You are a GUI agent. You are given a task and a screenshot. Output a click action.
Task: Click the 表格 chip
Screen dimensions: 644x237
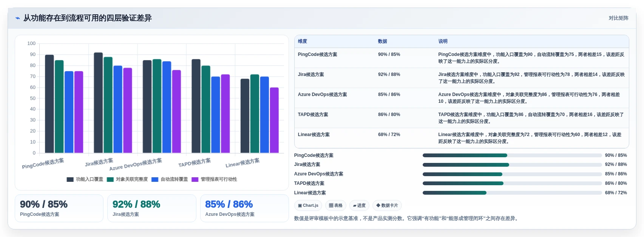click(x=336, y=206)
